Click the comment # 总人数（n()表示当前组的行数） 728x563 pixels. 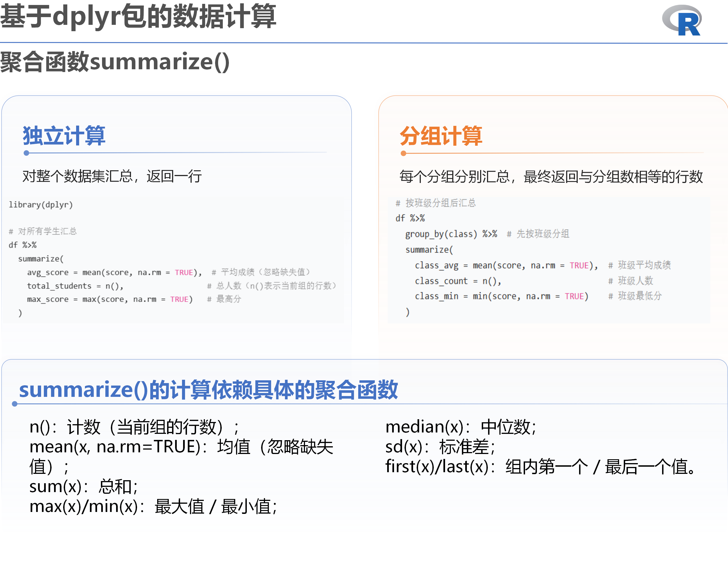[272, 286]
